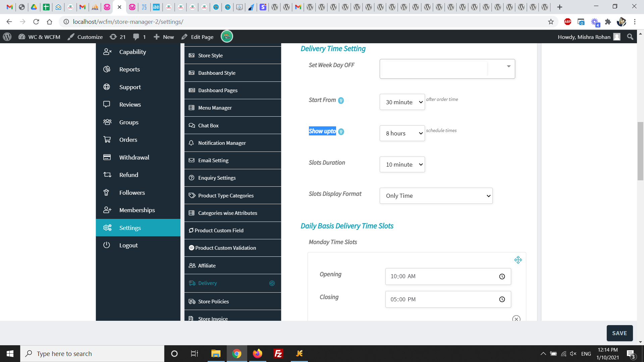This screenshot has width=644, height=362.
Task: Click the Logout power icon
Action: [x=107, y=245]
